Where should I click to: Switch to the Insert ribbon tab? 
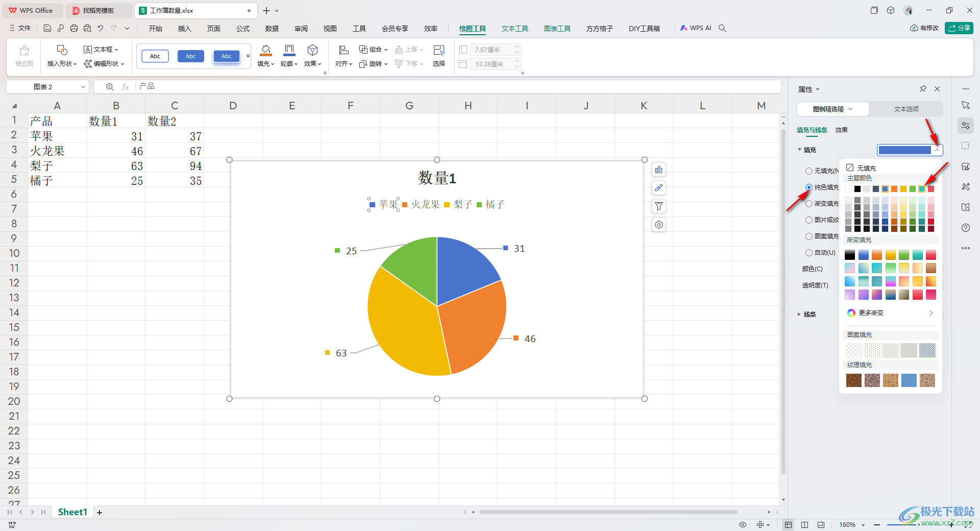coord(184,29)
